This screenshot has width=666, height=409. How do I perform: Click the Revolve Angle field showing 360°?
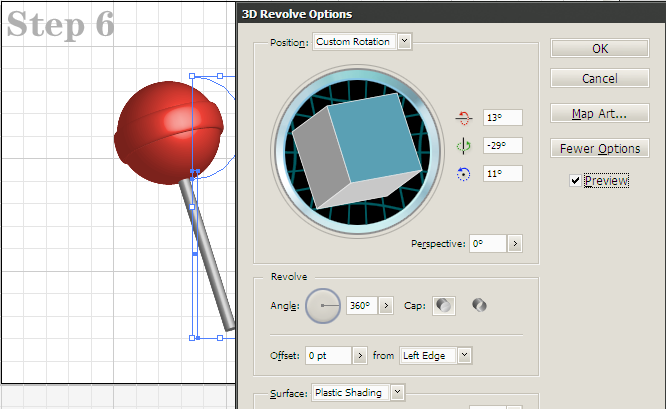tap(361, 306)
